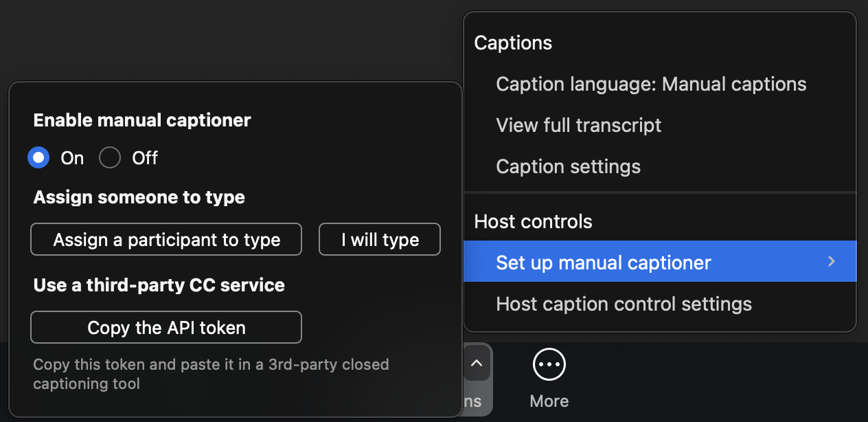Select Set up manual captioner menu item
The width and height of the screenshot is (868, 422).
click(x=603, y=262)
